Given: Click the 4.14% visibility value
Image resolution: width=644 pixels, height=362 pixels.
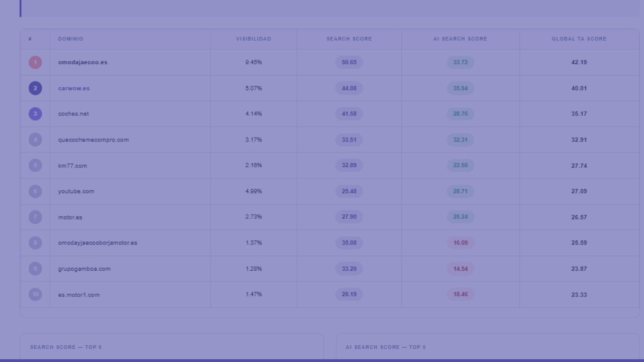Looking at the screenshot, I should point(254,114).
